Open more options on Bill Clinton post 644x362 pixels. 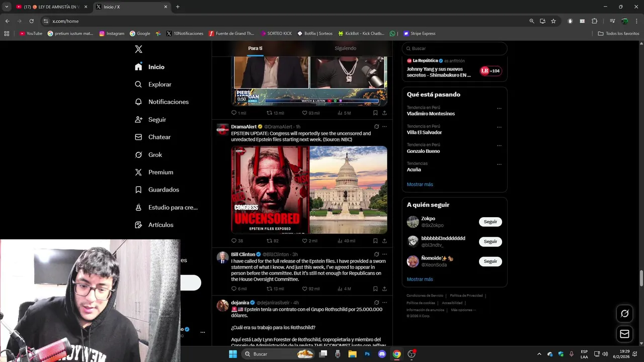pos(384,254)
